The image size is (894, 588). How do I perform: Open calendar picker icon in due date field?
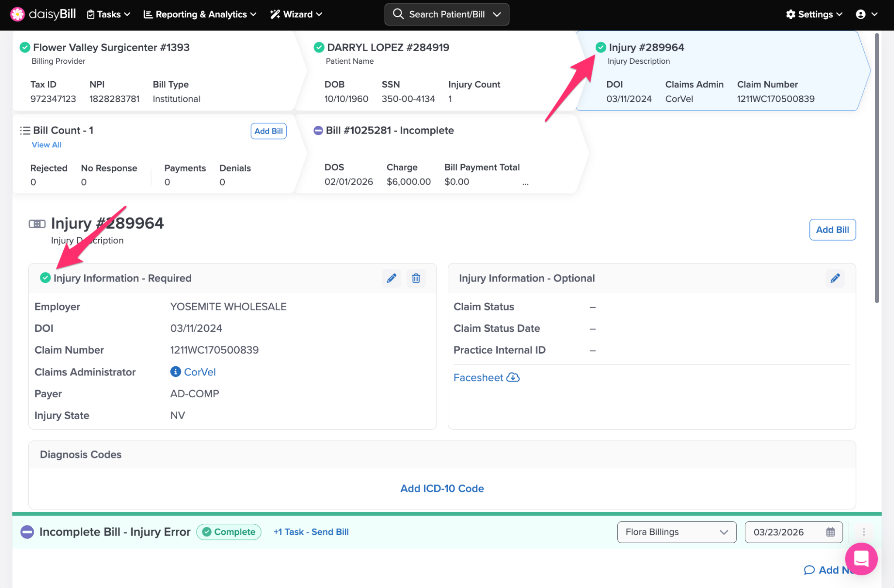click(x=830, y=532)
